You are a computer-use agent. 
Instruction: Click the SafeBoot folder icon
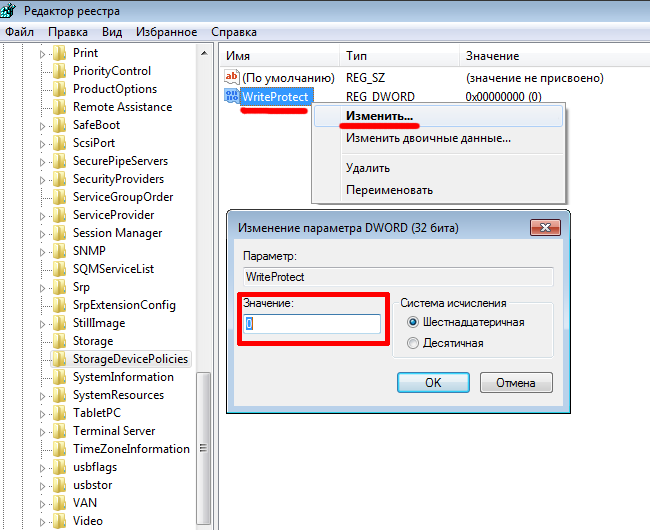click(60, 125)
